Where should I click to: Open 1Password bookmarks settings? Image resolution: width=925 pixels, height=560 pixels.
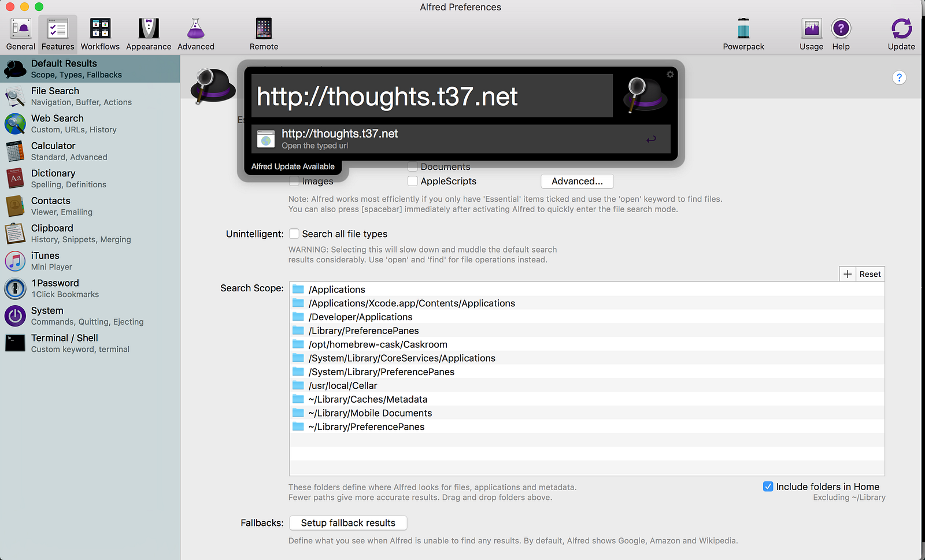[x=90, y=288]
